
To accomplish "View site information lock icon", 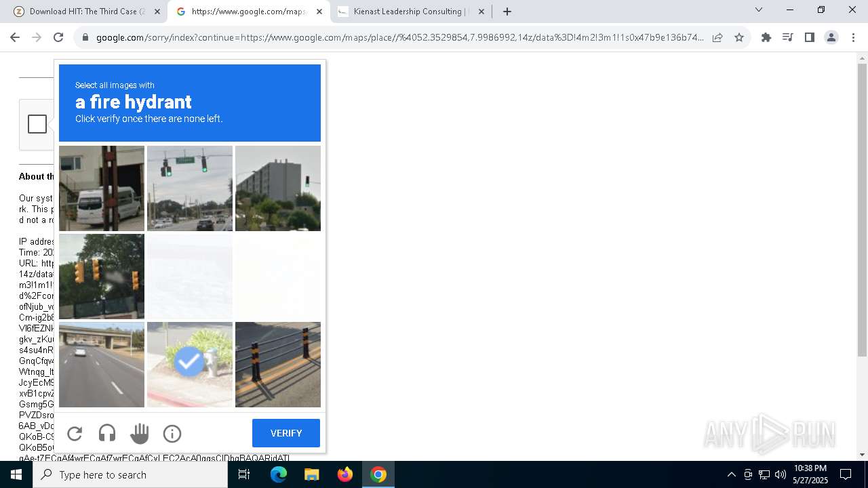I will 85,38.
